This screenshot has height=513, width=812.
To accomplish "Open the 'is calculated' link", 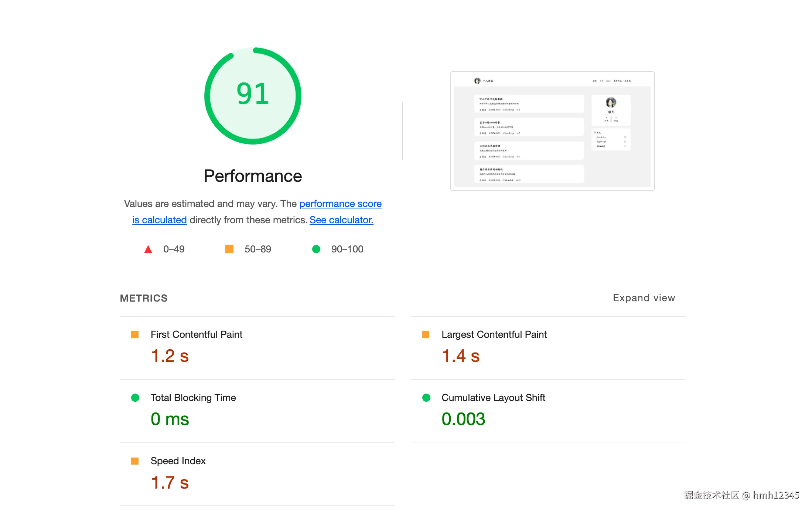I will click(x=160, y=220).
